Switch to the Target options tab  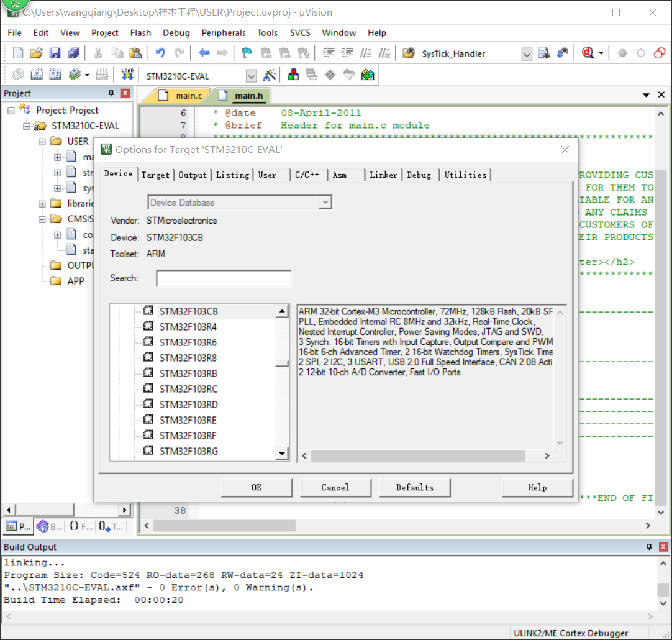[x=155, y=175]
